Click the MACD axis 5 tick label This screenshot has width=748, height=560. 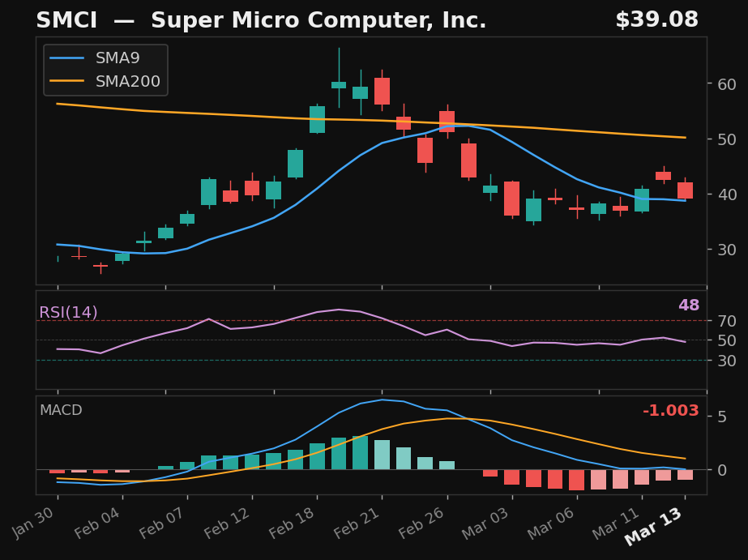click(722, 417)
